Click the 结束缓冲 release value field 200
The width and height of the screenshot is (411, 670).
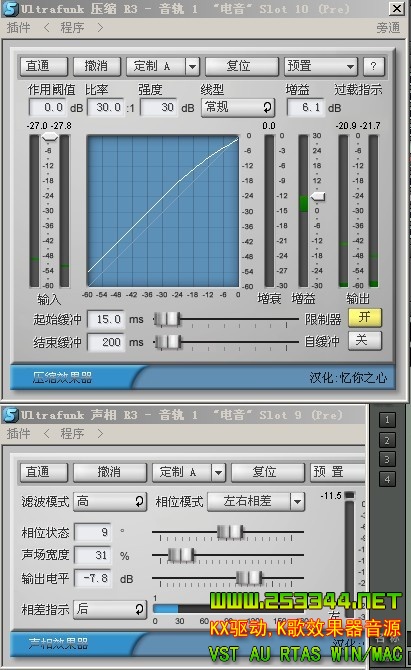(106, 342)
